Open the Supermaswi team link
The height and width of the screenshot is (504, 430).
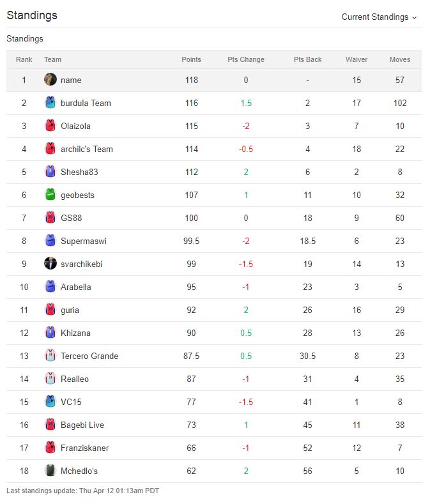pos(84,241)
